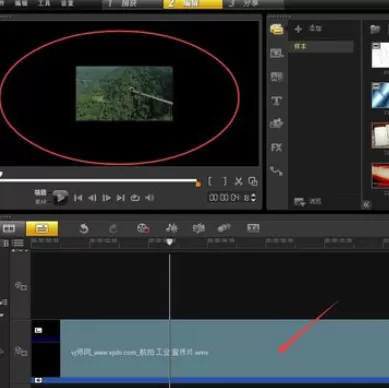Toggle the overlay track lock icon
This screenshot has width=389, height=388.
(21, 286)
